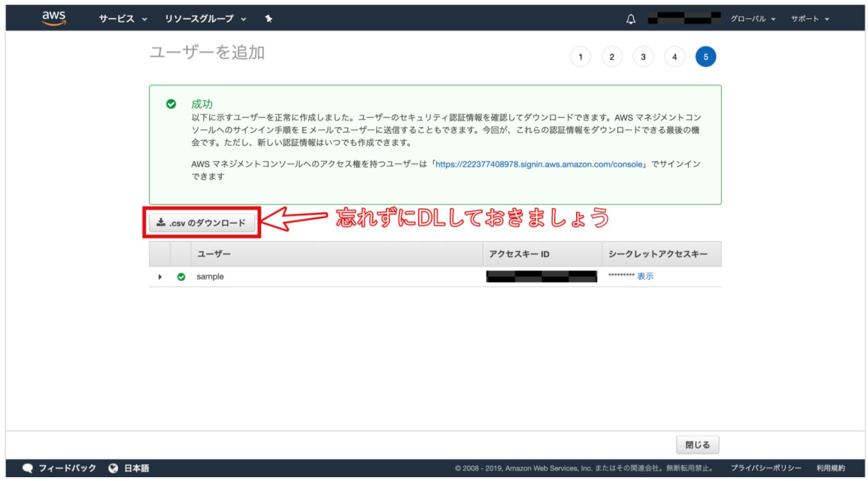This screenshot has height=481, width=868.
Task: Click the AWS logo to go home
Action: coord(53,17)
